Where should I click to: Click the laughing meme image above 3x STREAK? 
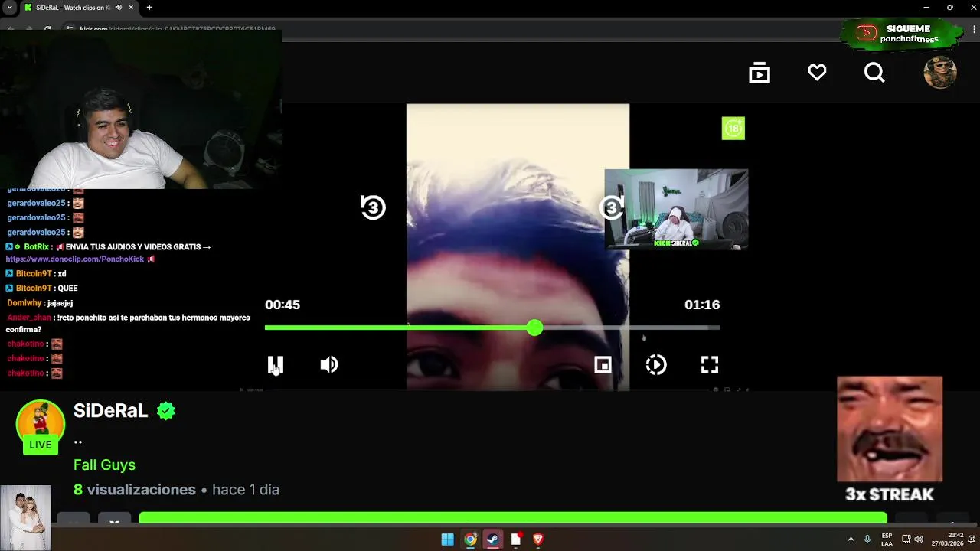tap(890, 429)
